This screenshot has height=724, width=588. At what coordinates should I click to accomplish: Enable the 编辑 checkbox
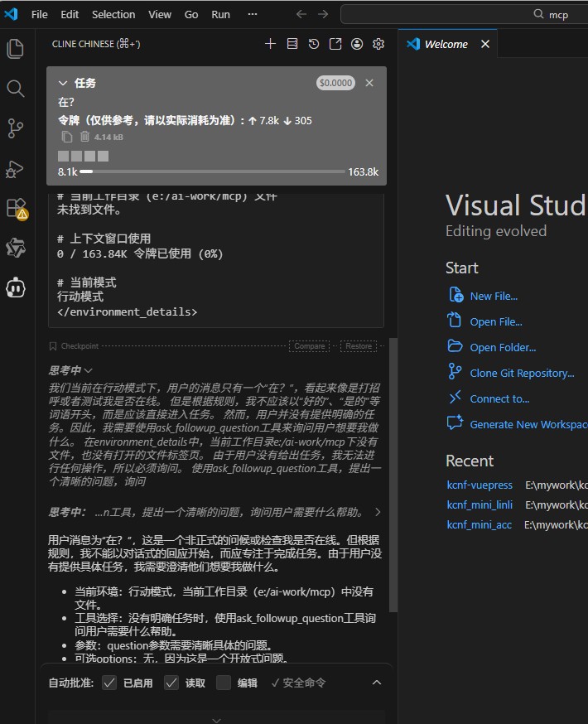click(x=224, y=683)
